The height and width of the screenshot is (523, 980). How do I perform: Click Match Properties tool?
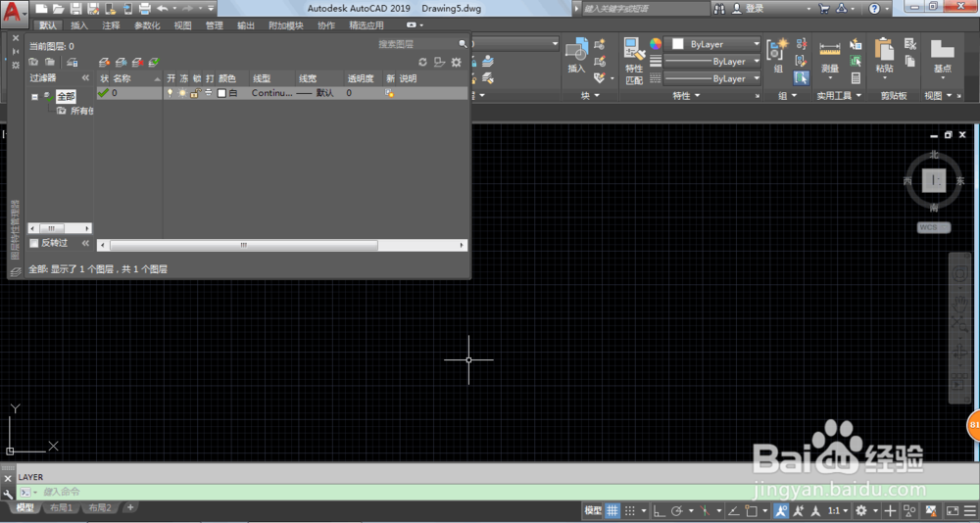coord(634,62)
